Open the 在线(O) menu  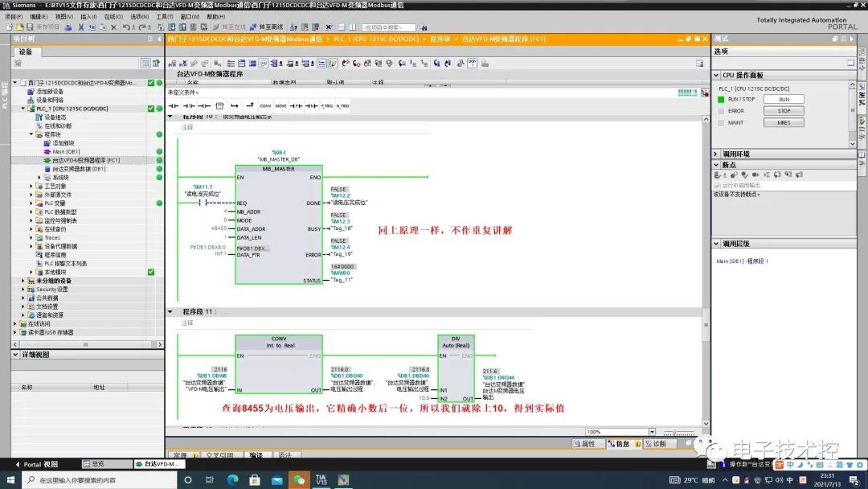click(x=114, y=17)
